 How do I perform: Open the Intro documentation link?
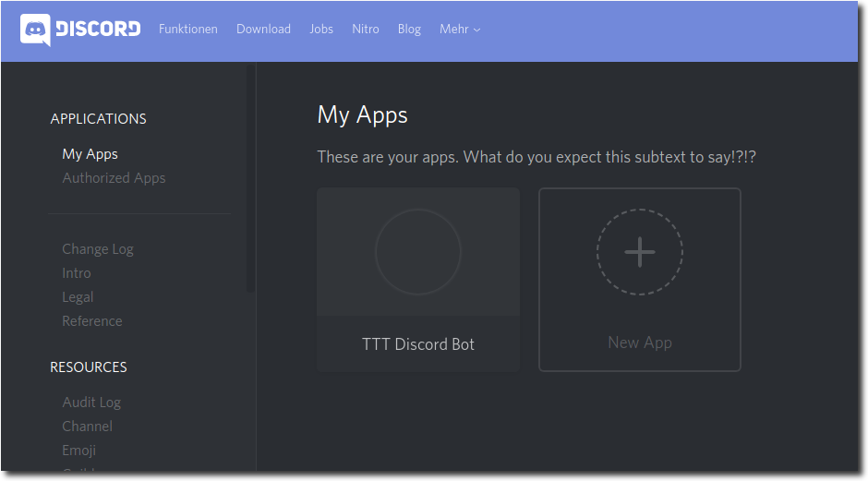[77, 273]
